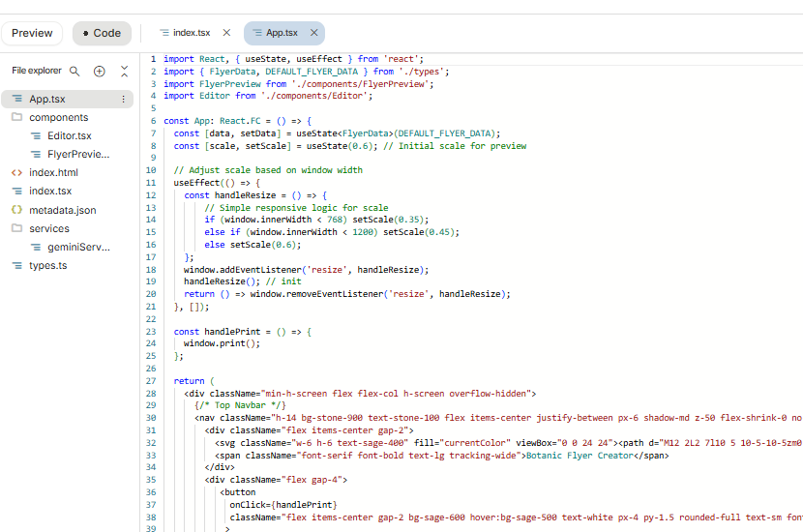
Task: Open the three-dot menu for App.tsx
Action: [123, 100]
